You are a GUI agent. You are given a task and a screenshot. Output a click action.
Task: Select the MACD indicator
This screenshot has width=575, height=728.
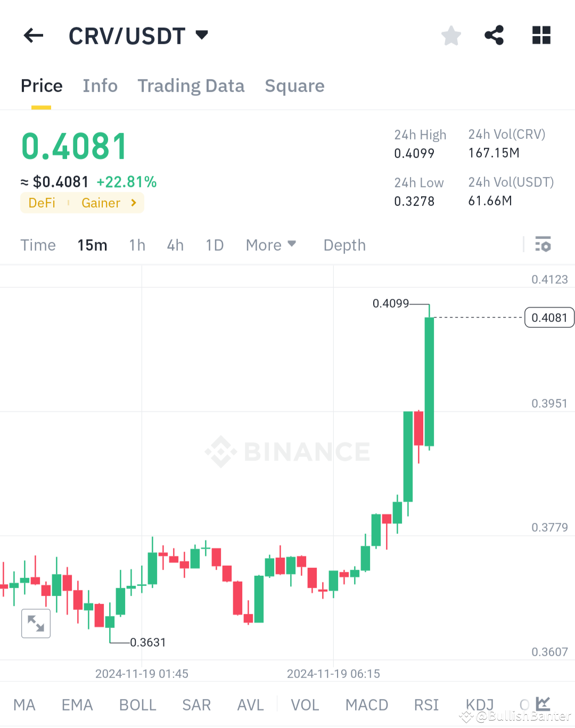tap(366, 704)
